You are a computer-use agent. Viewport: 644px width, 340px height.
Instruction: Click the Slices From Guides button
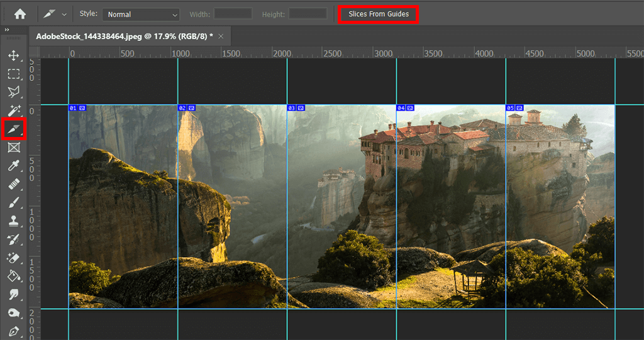(x=378, y=14)
